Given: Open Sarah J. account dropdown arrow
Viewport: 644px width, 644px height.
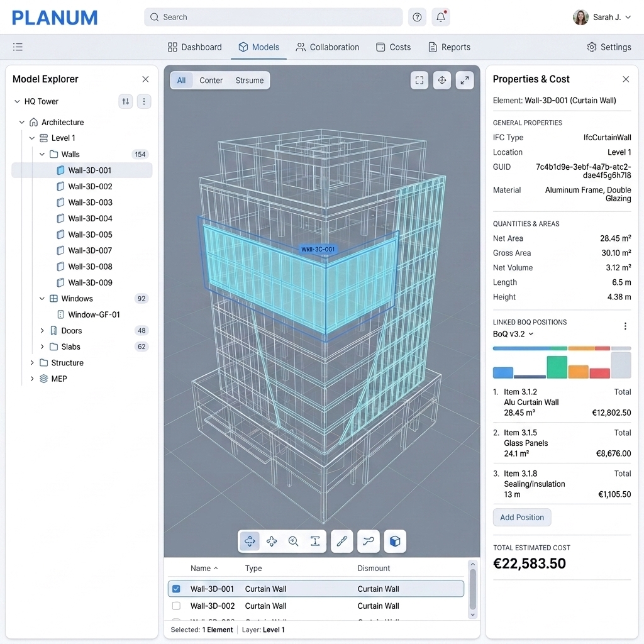Looking at the screenshot, I should point(628,17).
